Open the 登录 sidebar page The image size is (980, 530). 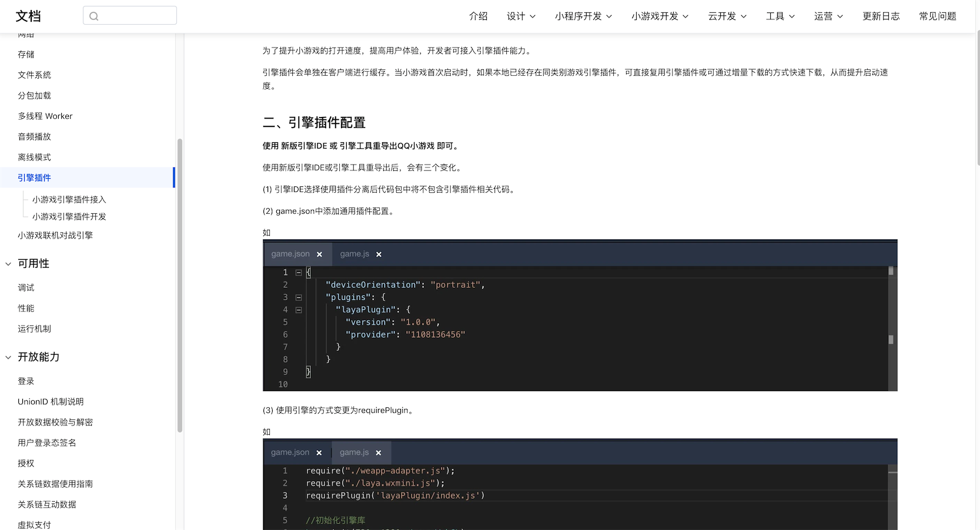(x=26, y=381)
